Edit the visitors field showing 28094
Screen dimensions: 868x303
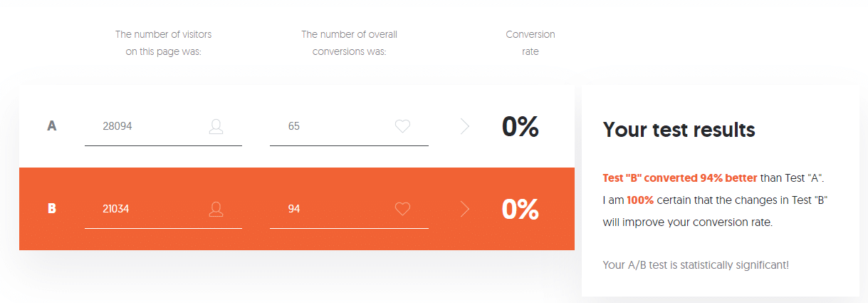click(163, 126)
